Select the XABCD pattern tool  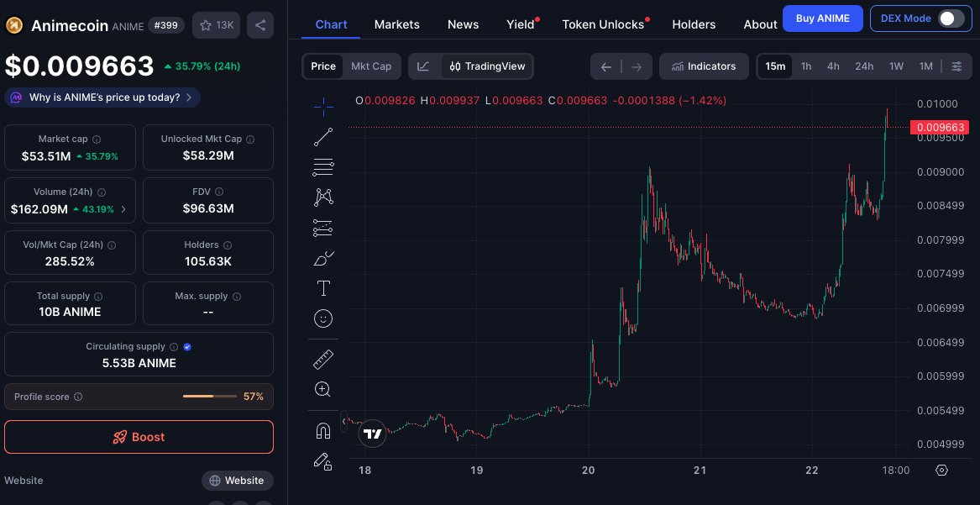click(x=323, y=197)
